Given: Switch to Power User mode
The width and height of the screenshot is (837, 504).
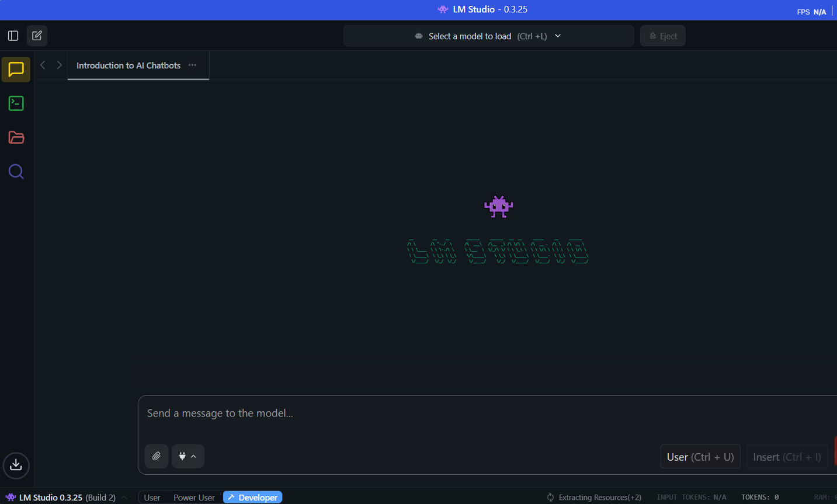Looking at the screenshot, I should pos(194,498).
